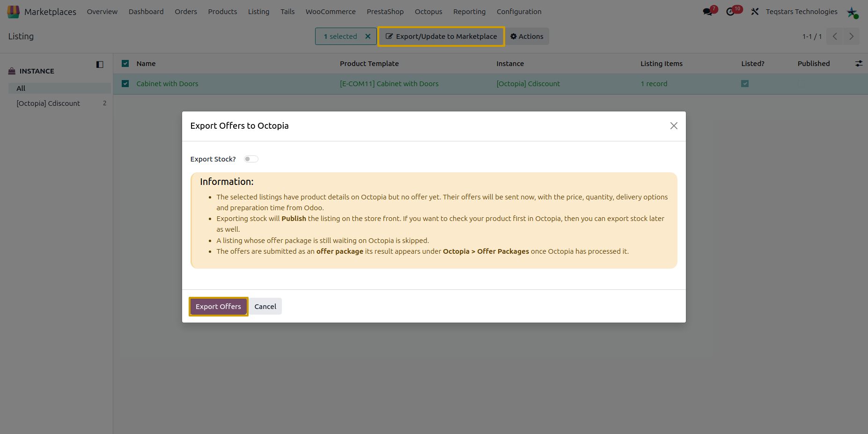The height and width of the screenshot is (434, 868).
Task: Close the Export Offers dialog
Action: point(674,126)
